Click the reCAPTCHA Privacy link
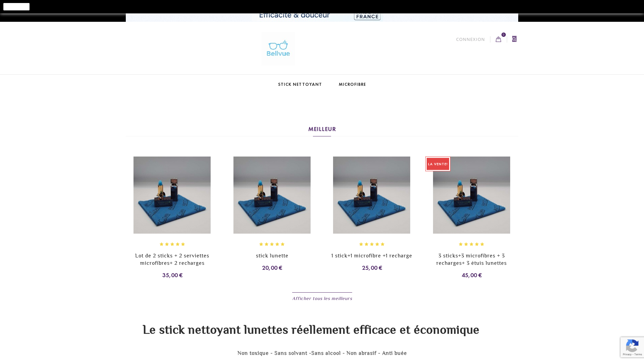Viewport: 644px width, 362px height. tap(627, 355)
